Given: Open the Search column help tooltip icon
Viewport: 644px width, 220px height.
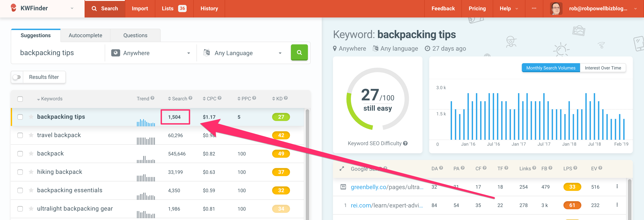Looking at the screenshot, I should (x=190, y=98).
